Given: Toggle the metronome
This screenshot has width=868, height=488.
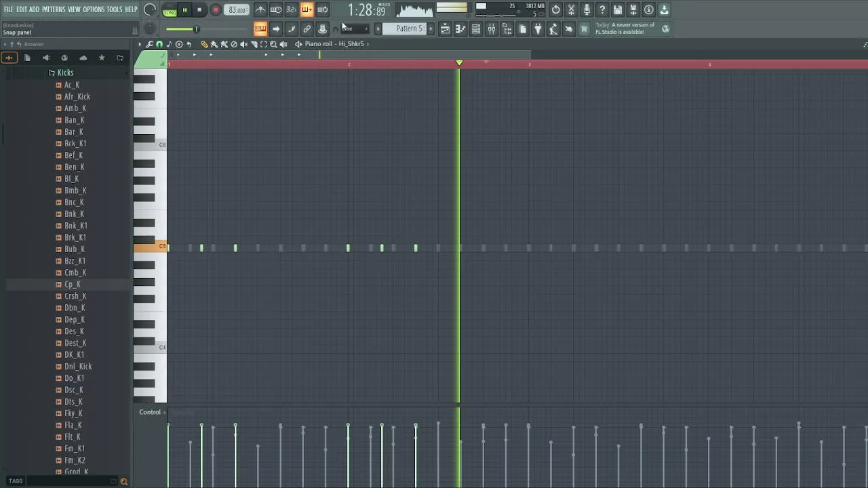Looking at the screenshot, I should (260, 9).
